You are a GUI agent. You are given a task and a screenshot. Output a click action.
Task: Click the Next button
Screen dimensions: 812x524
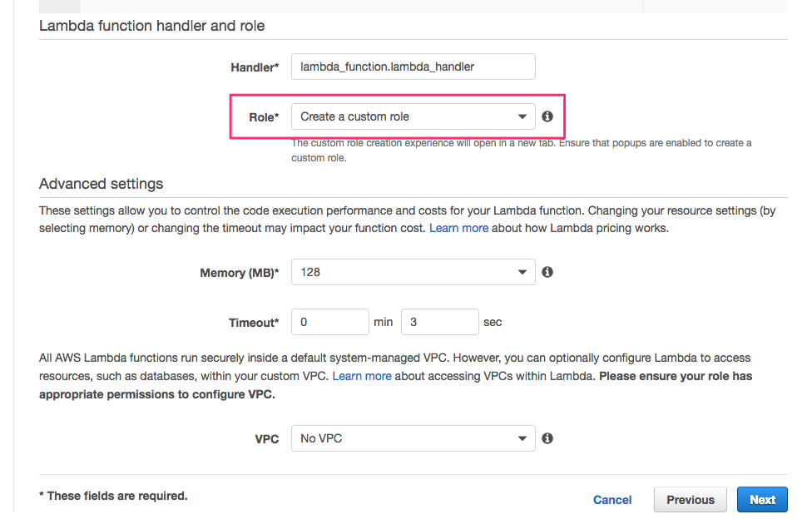click(x=762, y=499)
